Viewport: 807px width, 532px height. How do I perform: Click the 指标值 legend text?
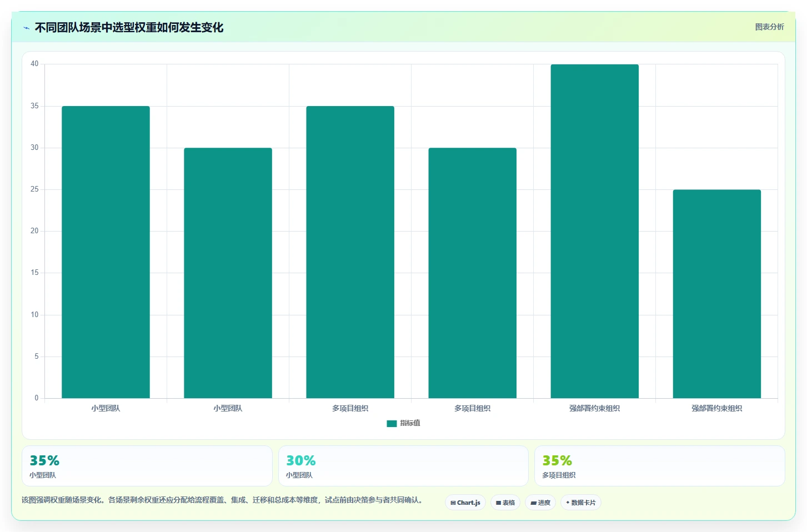pos(410,423)
